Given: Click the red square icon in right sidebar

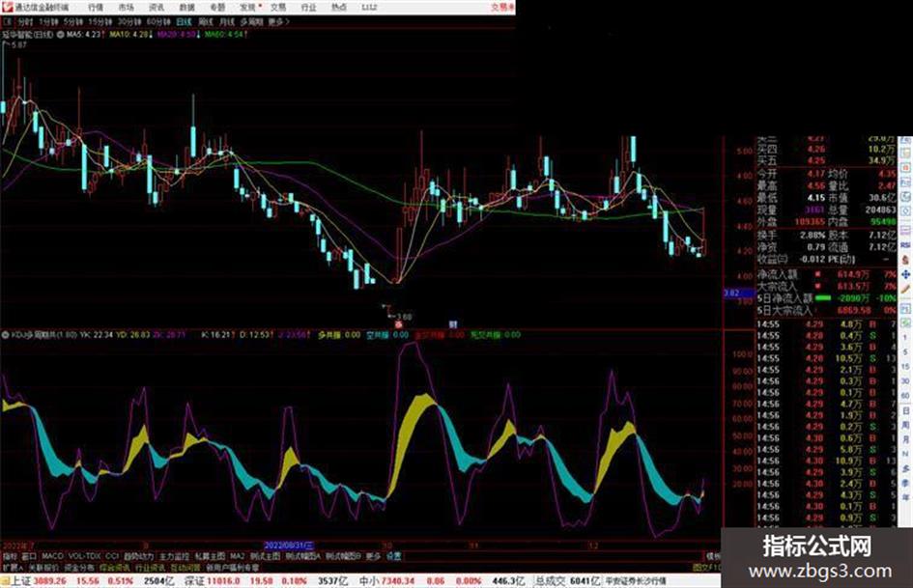Looking at the screenshot, I should [905, 168].
